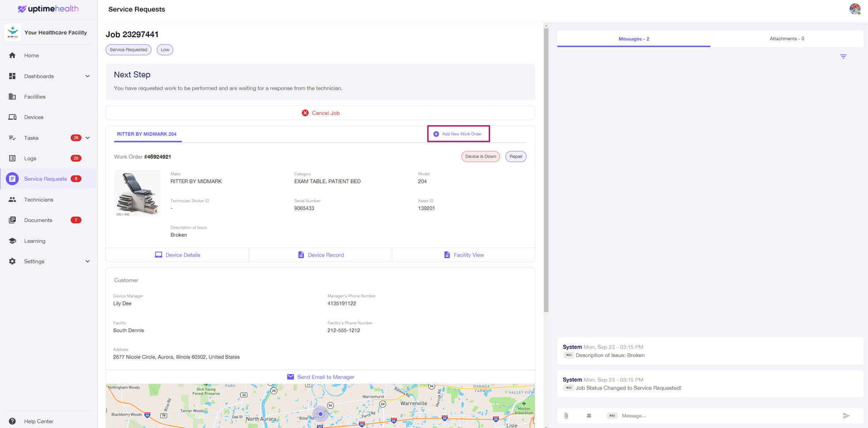This screenshot has width=868, height=428.
Task: Click Add New Work Order
Action: coord(458,134)
